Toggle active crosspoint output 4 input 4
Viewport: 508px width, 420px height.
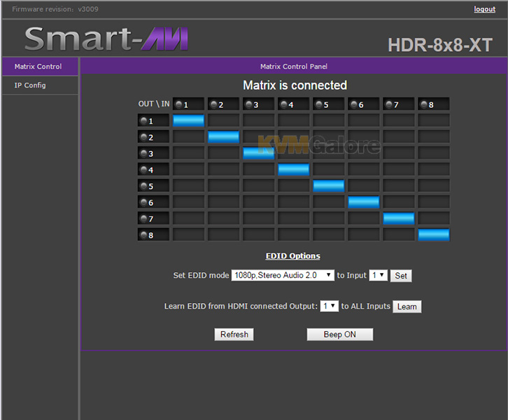(x=293, y=169)
